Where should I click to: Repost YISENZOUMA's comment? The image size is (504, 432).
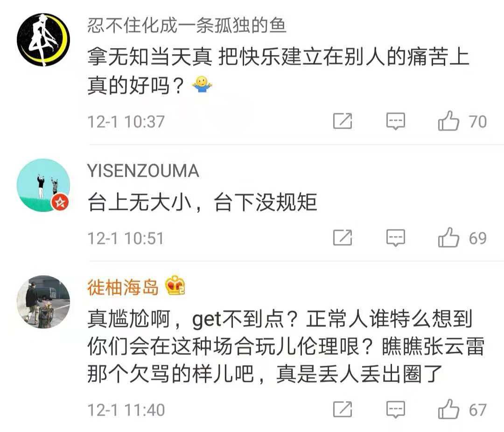[343, 238]
